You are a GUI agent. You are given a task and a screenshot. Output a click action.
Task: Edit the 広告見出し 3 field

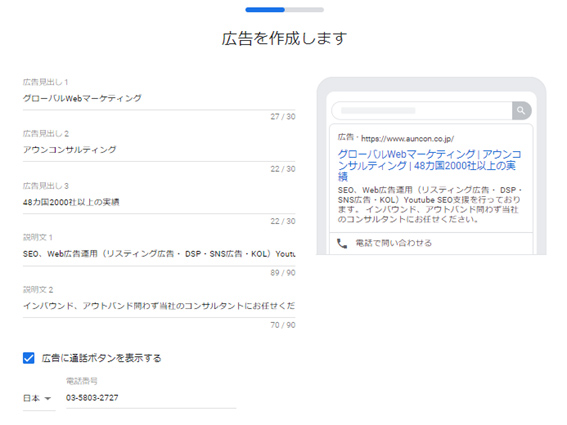(x=159, y=202)
